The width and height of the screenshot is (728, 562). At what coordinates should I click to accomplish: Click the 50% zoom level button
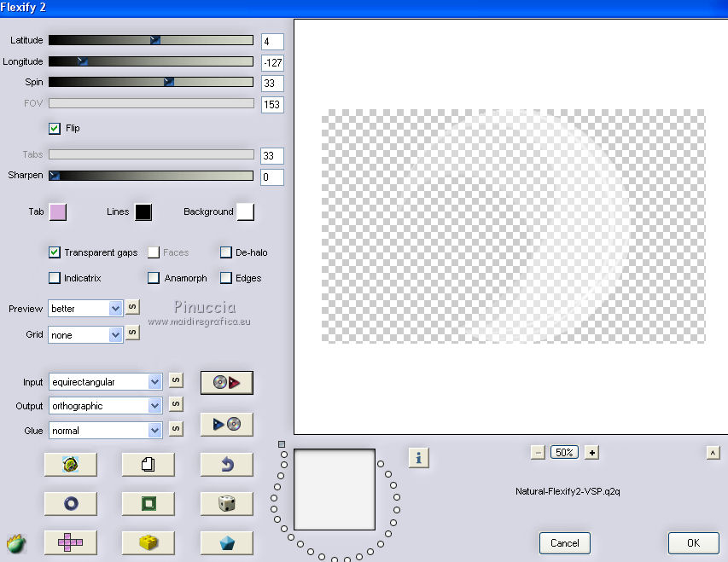[565, 453]
